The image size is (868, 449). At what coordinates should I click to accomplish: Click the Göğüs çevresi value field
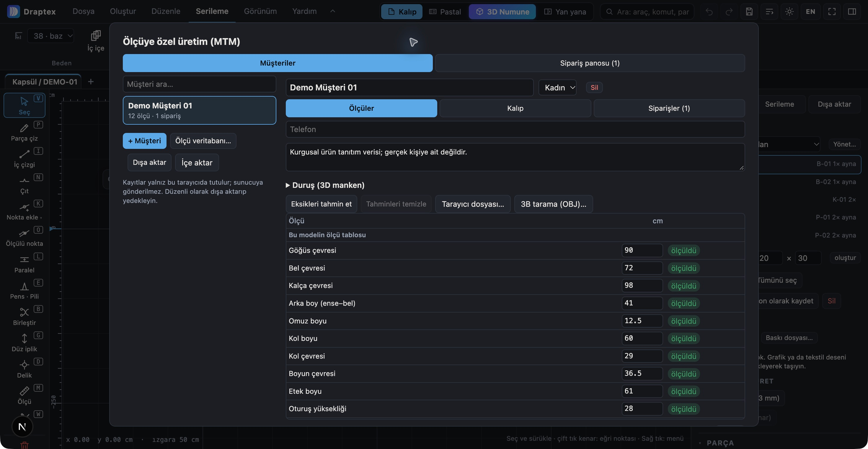tap(642, 250)
